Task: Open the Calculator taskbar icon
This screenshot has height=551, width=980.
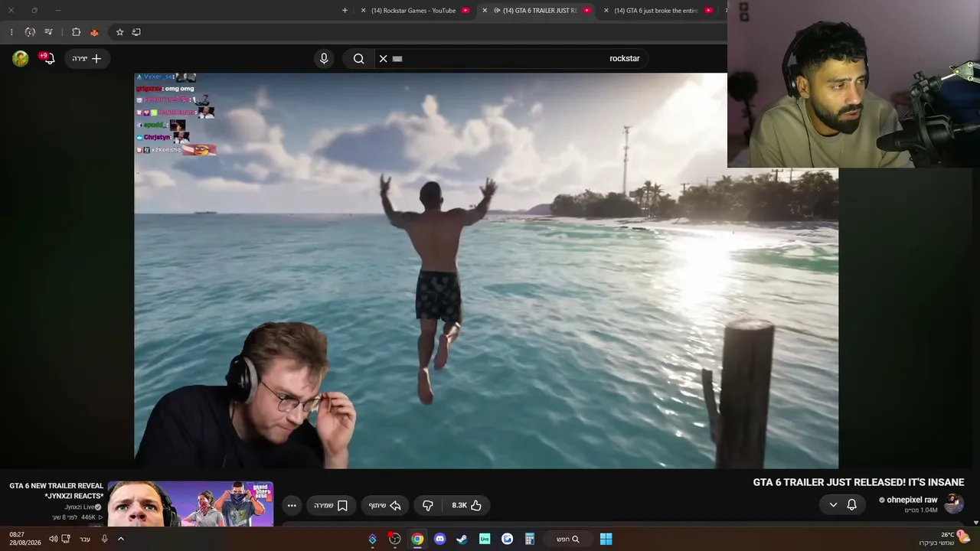Action: tap(529, 539)
